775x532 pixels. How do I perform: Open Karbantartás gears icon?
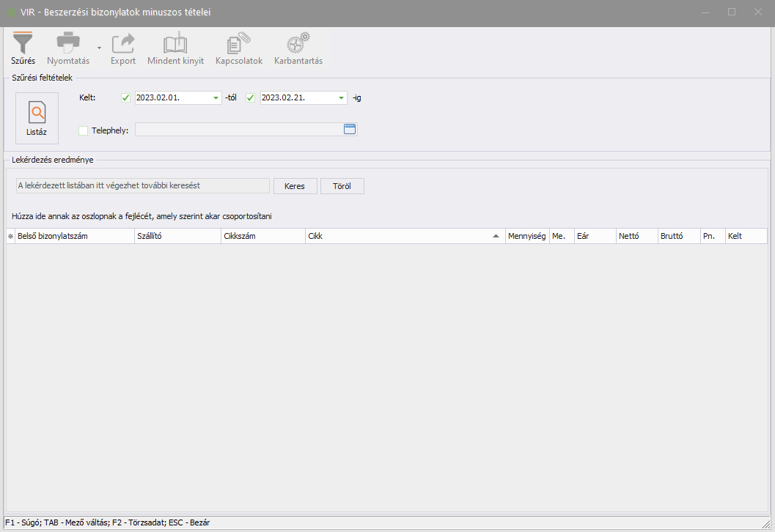[298, 43]
